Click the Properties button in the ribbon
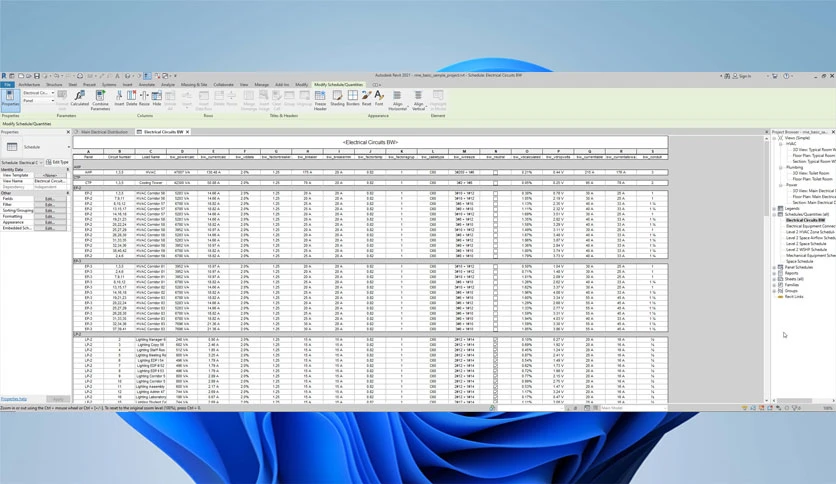 tap(10, 99)
